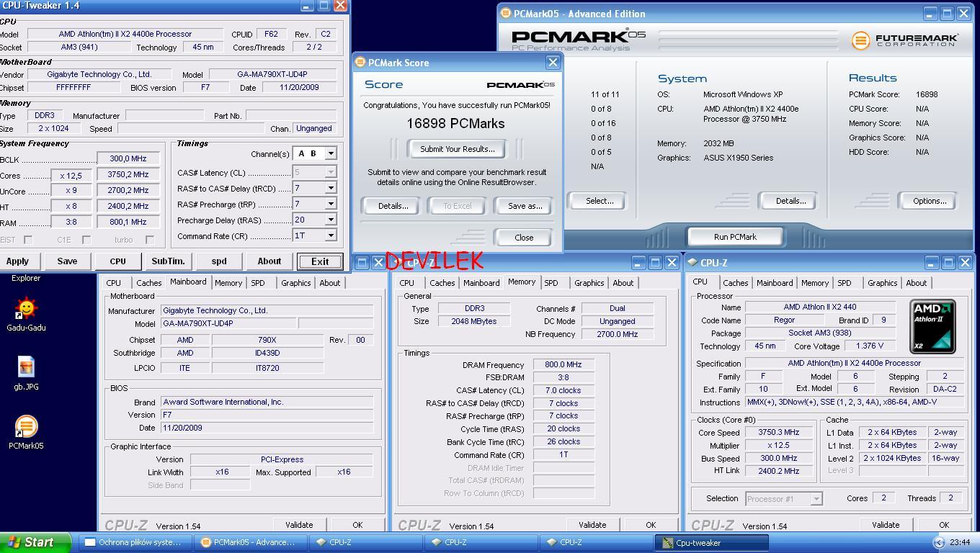This screenshot has width=980, height=553.
Task: Open the CAS# Latency (CL) dropdown
Action: click(x=331, y=172)
